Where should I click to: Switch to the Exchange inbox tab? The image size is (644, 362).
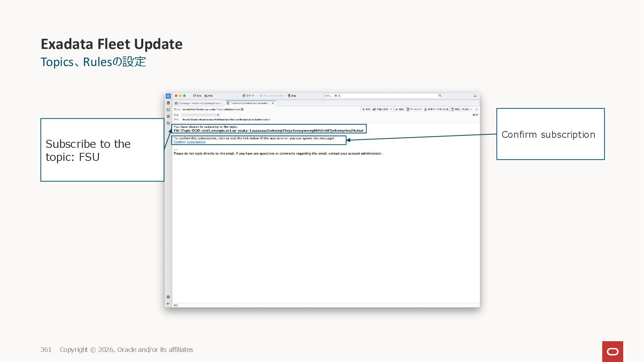coord(198,103)
